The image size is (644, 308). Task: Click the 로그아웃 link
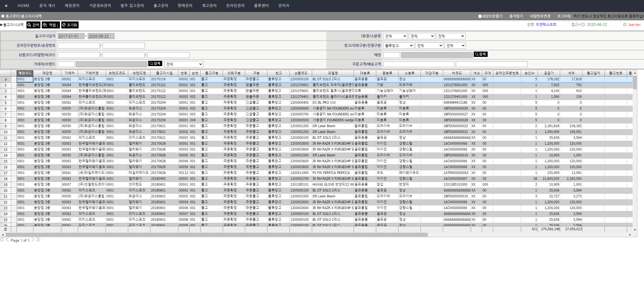pyautogui.click(x=564, y=16)
